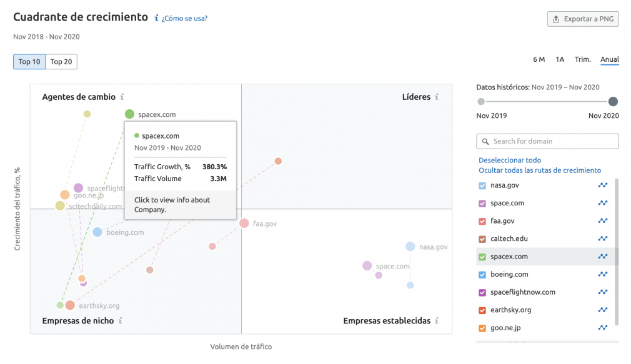The image size is (631, 364).
Task: Select the 1A time range
Action: tap(560, 59)
